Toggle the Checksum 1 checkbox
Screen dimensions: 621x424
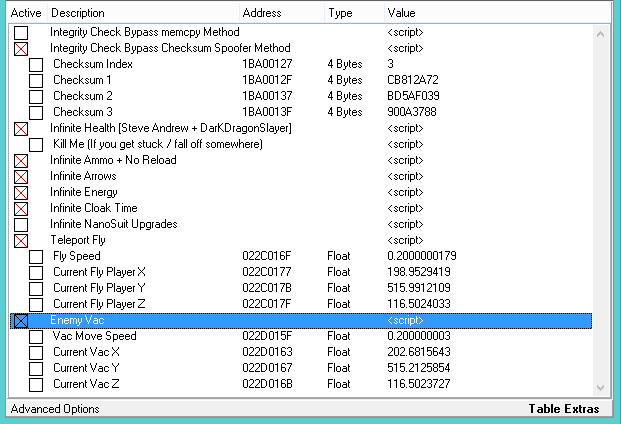pos(36,81)
